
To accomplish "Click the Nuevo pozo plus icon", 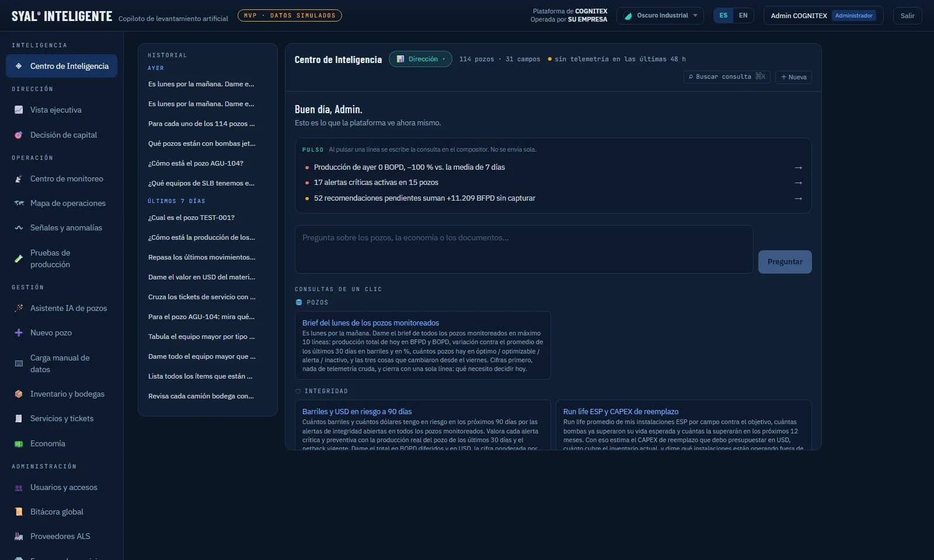I will pos(19,332).
